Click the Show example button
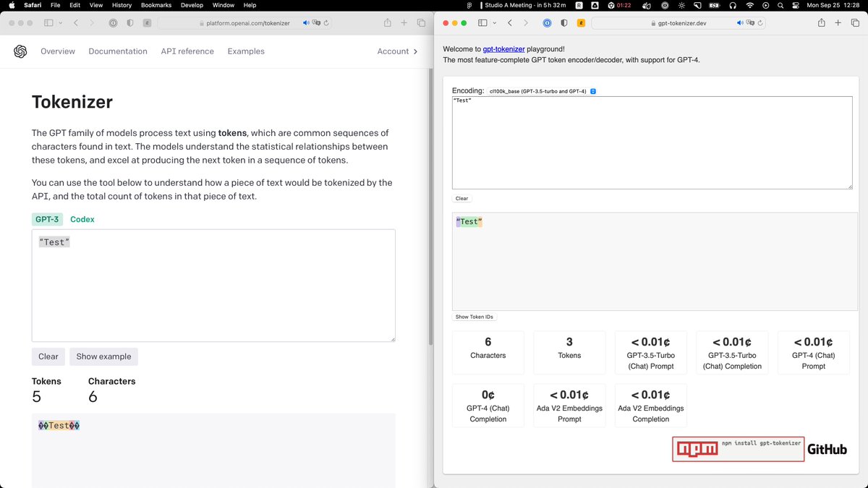Image resolution: width=868 pixels, height=488 pixels. [103, 356]
